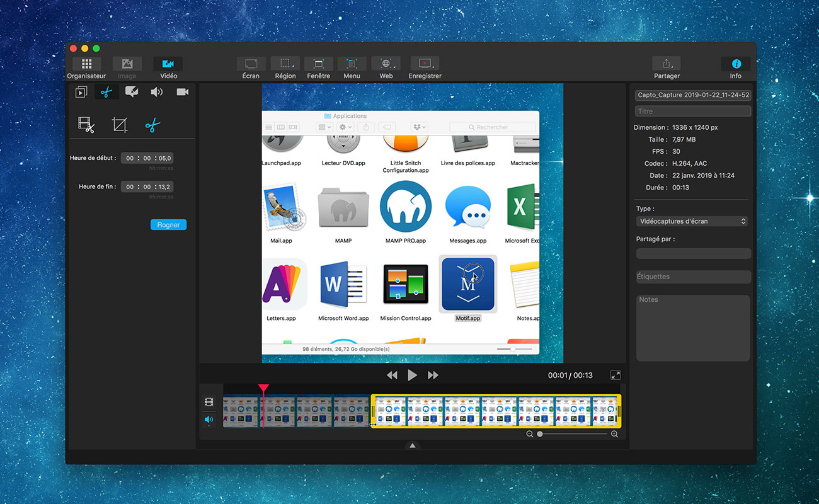Open the Organisateur view

(86, 64)
